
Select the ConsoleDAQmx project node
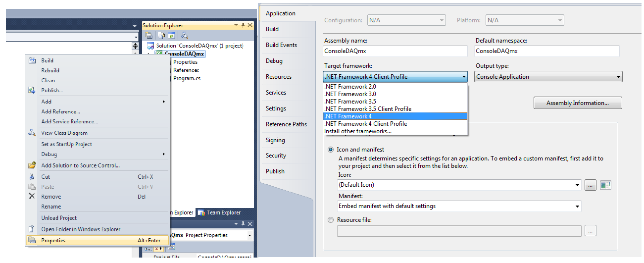coord(184,54)
